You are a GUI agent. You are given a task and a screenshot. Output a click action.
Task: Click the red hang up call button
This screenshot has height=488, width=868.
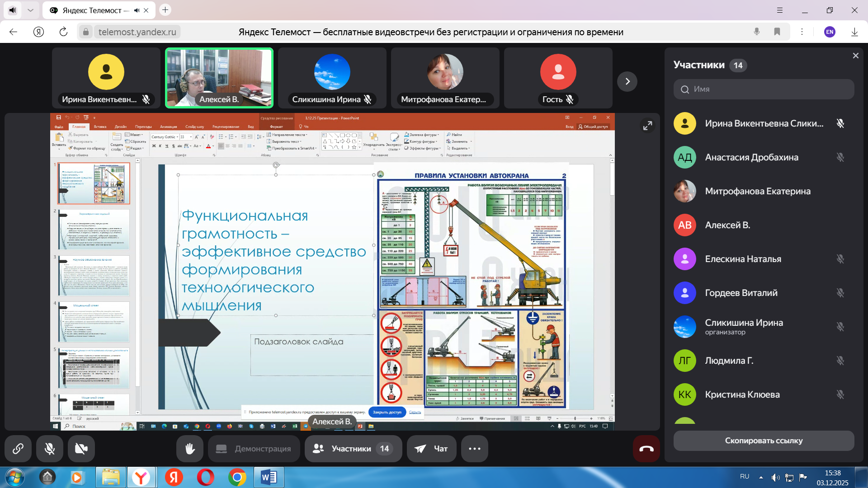pos(646,449)
